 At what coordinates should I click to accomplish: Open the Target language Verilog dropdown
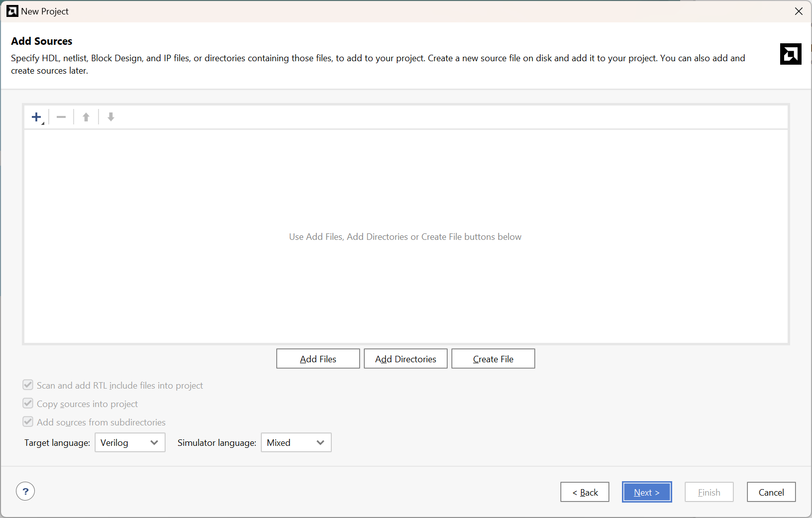click(x=130, y=442)
